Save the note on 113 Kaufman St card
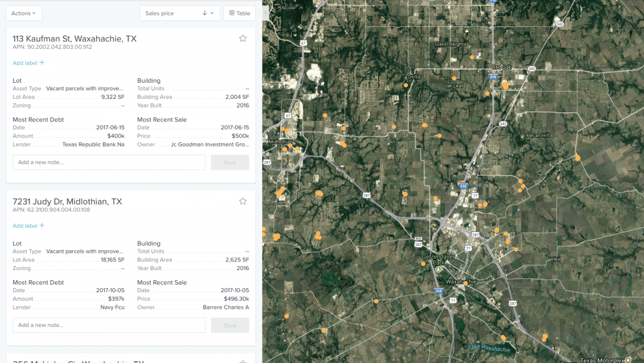 coord(230,162)
